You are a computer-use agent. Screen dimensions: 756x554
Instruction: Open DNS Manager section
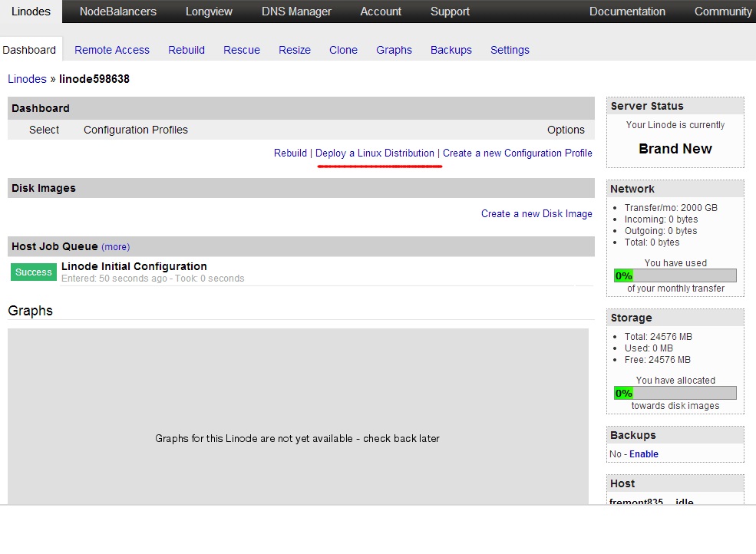pos(296,11)
